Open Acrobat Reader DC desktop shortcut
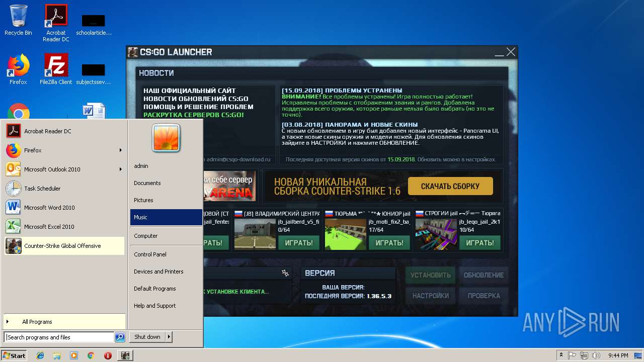Viewport: 644px width, 362px height. point(56,23)
